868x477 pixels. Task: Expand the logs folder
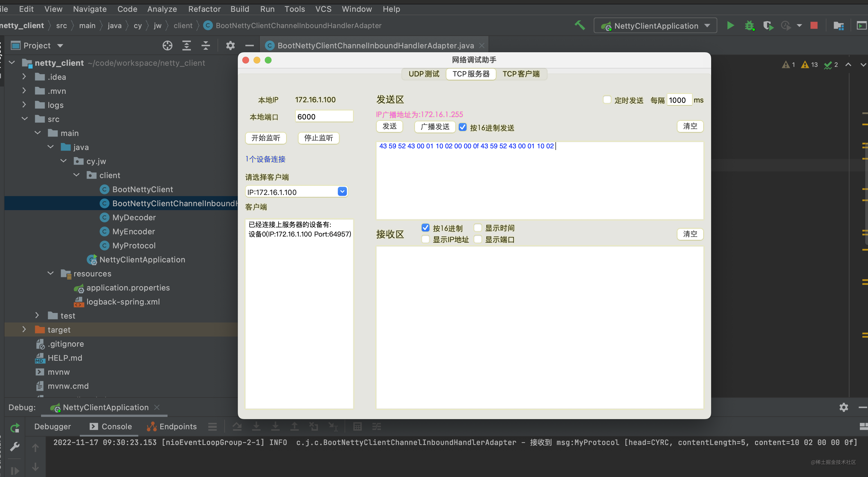click(24, 105)
